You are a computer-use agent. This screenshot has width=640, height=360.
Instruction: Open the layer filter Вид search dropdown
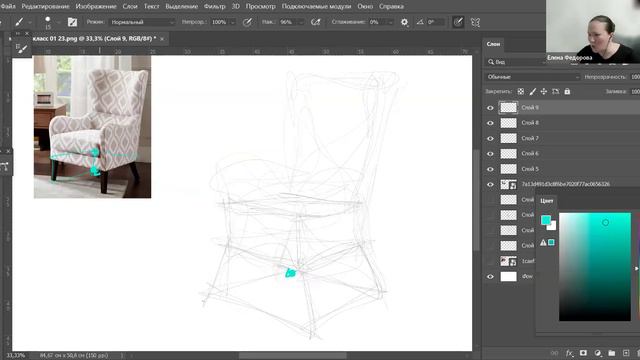click(x=516, y=62)
